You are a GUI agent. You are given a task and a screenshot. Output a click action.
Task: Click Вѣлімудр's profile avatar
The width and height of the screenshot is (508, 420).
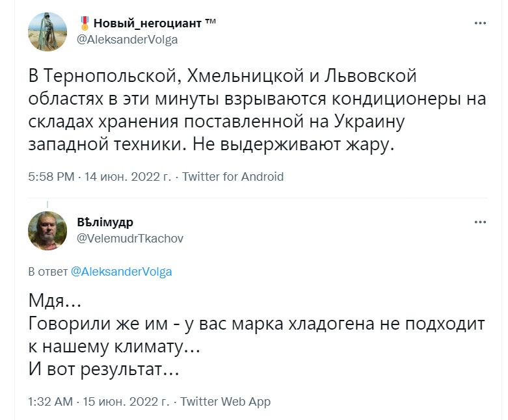click(47, 231)
